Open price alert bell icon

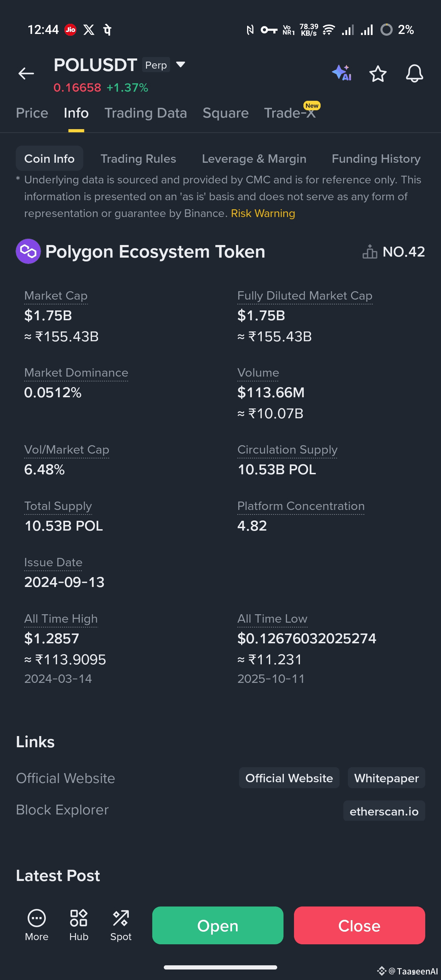(x=414, y=73)
